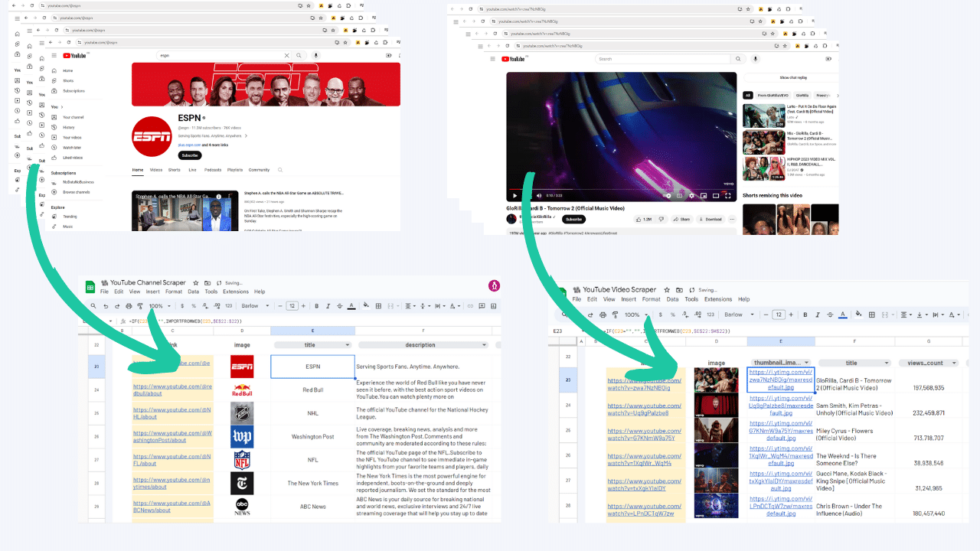Switch to Videos tab on ESPN channel

coord(156,170)
